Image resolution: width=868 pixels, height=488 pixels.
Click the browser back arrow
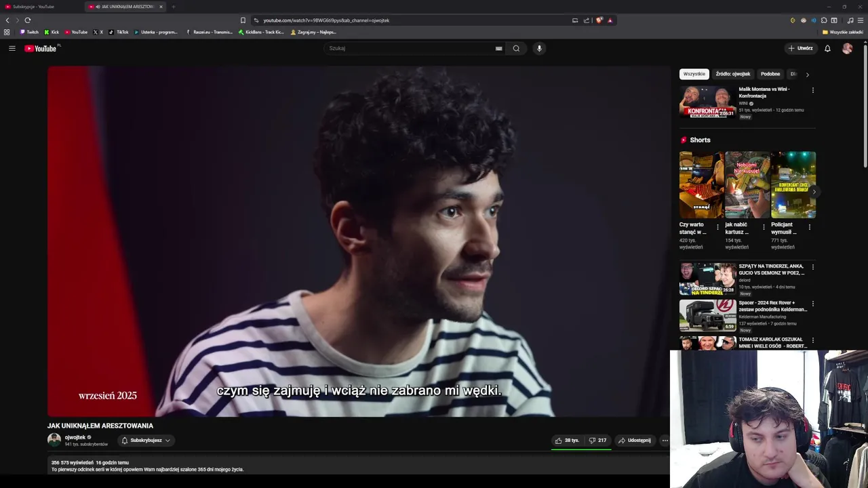tap(7, 20)
